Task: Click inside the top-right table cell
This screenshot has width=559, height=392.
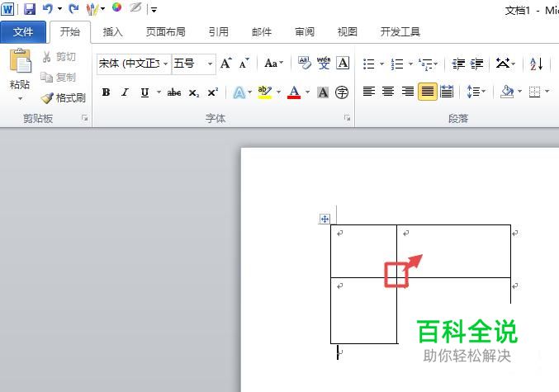Action: [x=454, y=251]
